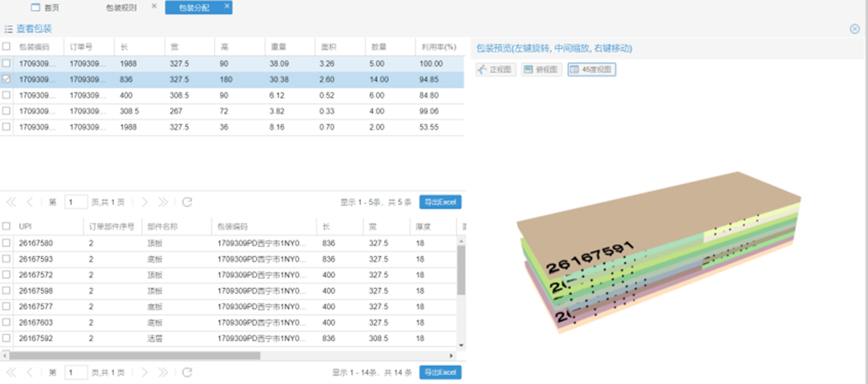868x384 pixels.
Task: Toggle select-all checkbox in the package table header
Action: coord(6,46)
